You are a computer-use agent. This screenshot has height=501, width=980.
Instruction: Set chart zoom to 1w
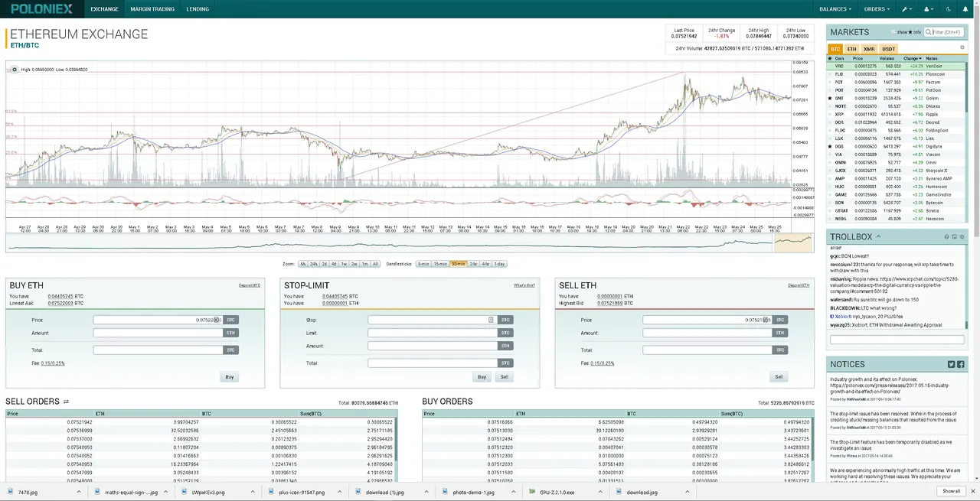click(344, 264)
